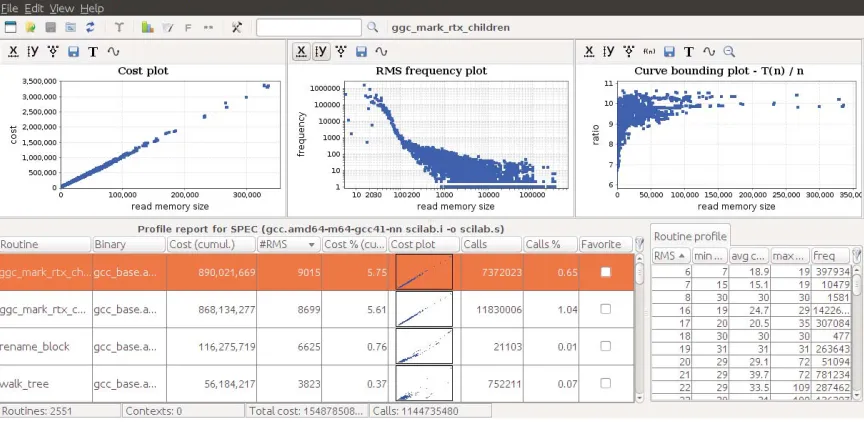Open the File menu
This screenshot has width=864, height=422.
pyautogui.click(x=9, y=8)
